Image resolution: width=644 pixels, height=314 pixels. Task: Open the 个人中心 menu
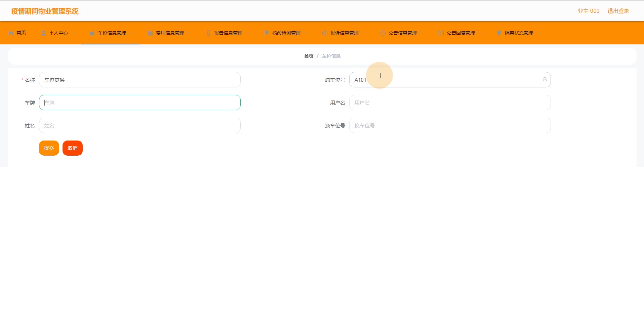[57, 33]
